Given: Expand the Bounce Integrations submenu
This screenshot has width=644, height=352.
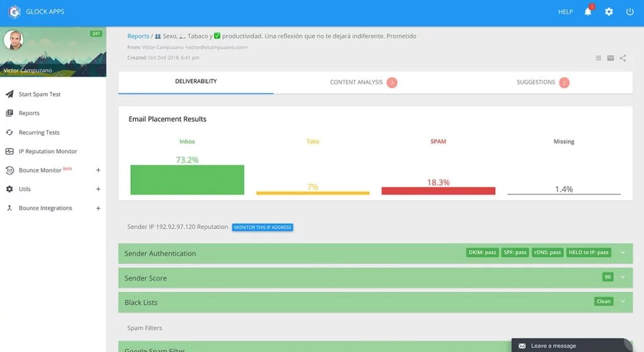Looking at the screenshot, I should (98, 208).
